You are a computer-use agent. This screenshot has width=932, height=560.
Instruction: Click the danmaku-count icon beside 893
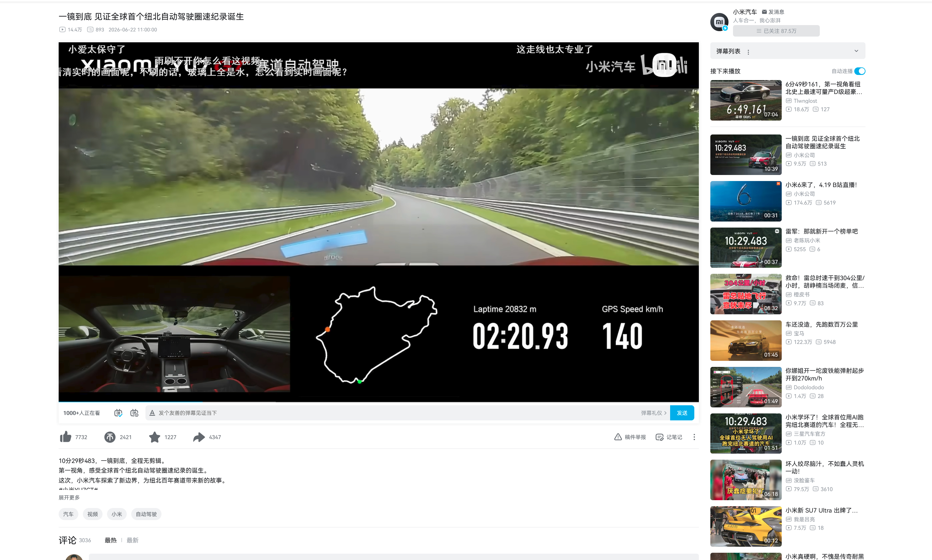coord(90,29)
